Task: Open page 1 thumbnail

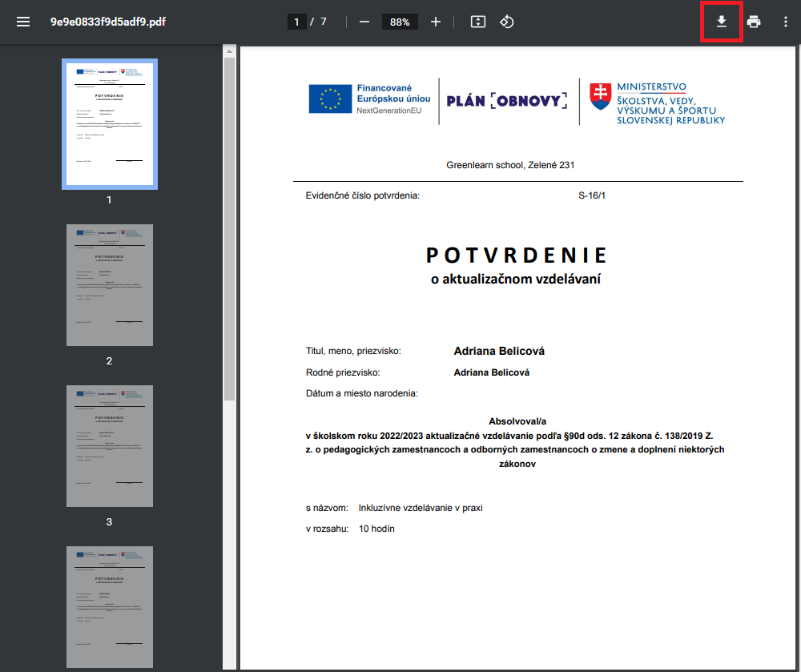Action: tap(110, 124)
